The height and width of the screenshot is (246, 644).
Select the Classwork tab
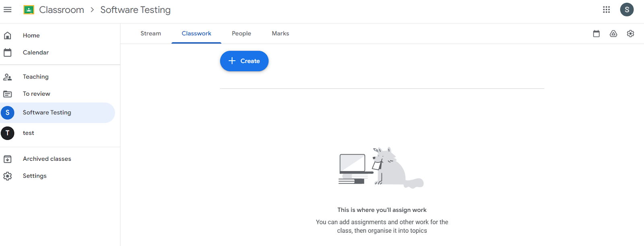pos(196,33)
